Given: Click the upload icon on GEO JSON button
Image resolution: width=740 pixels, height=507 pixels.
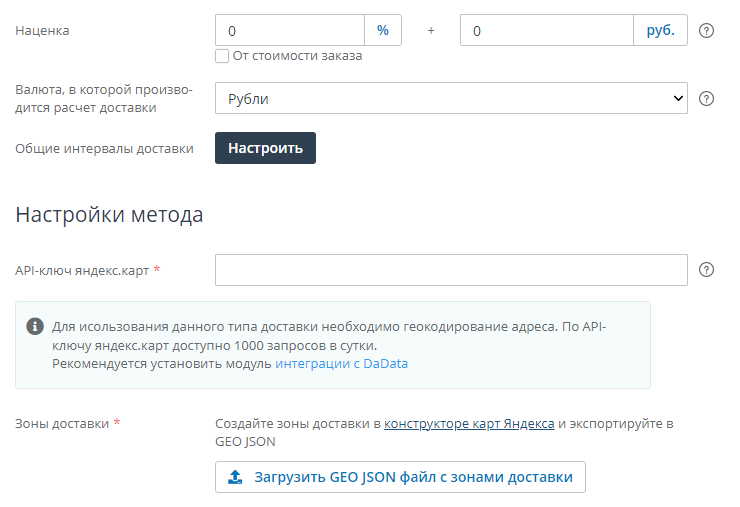Looking at the screenshot, I should pyautogui.click(x=236, y=477).
